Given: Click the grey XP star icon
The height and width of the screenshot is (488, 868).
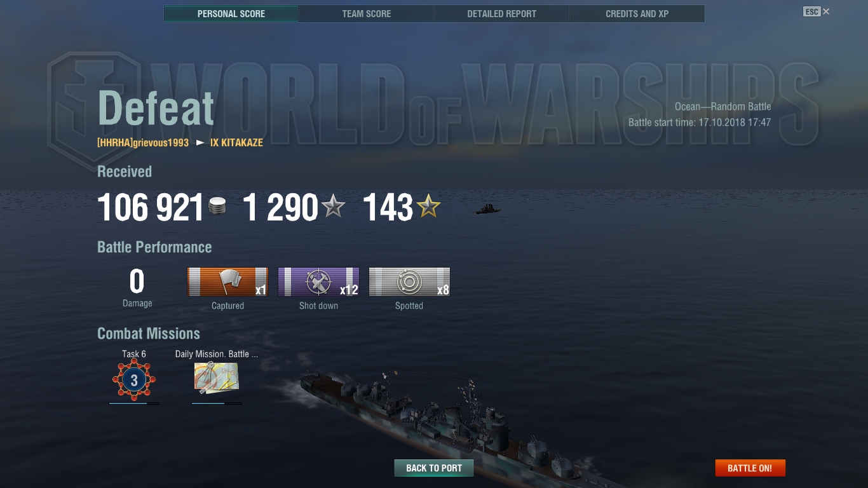Looking at the screenshot, I should (x=334, y=207).
